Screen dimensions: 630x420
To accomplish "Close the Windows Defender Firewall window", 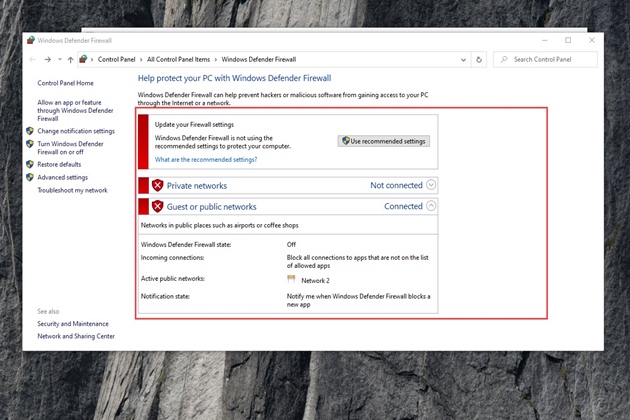I will tap(592, 40).
